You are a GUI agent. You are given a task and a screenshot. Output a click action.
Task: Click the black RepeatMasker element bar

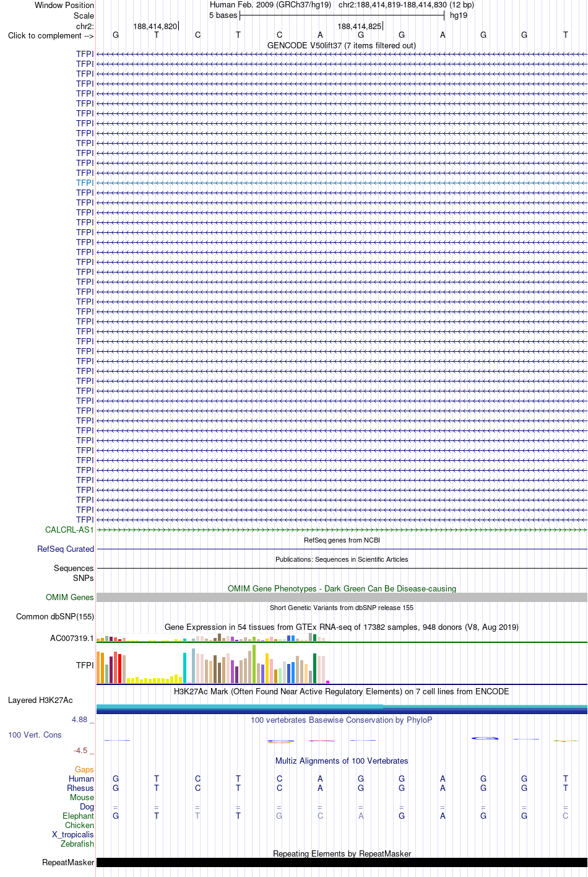click(342, 862)
